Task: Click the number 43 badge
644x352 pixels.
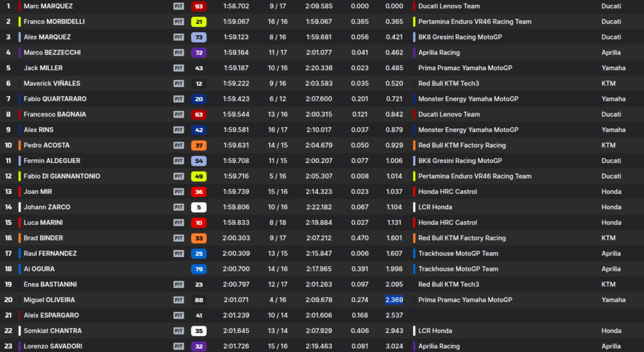Action: coord(199,68)
